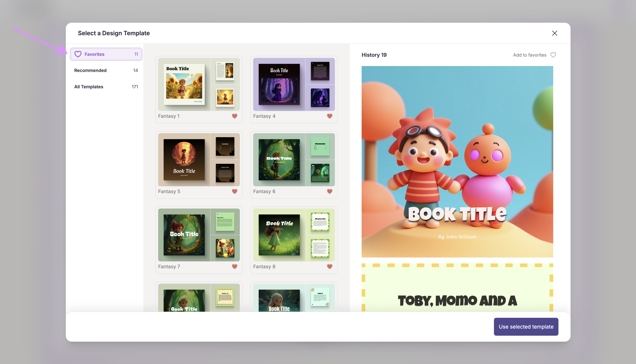This screenshot has width=636, height=364.
Task: Select the Fantasy 1 sunflower template thumbnail
Action: tap(199, 84)
